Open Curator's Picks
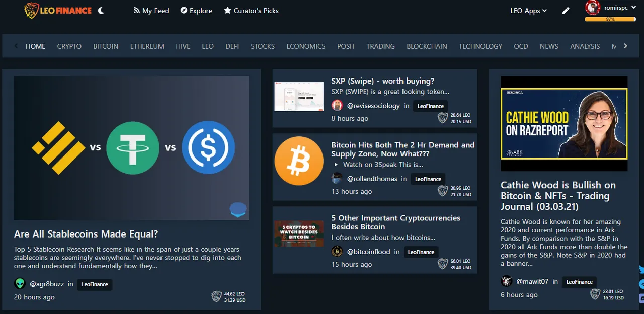The height and width of the screenshot is (314, 644). 251,11
